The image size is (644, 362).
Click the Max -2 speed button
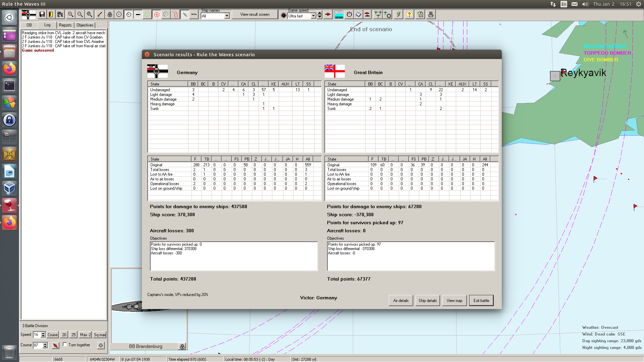(85, 335)
